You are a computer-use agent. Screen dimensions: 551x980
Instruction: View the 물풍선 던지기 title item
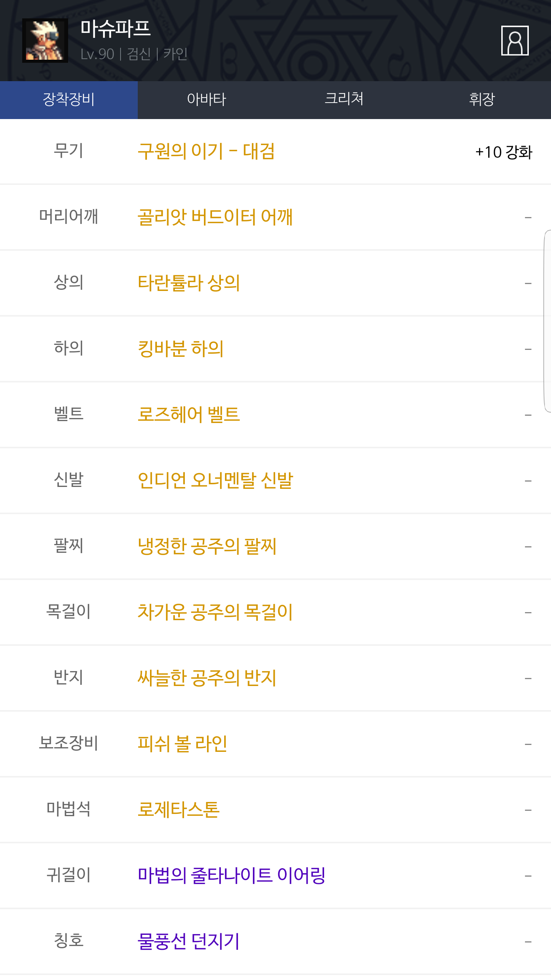pos(188,942)
